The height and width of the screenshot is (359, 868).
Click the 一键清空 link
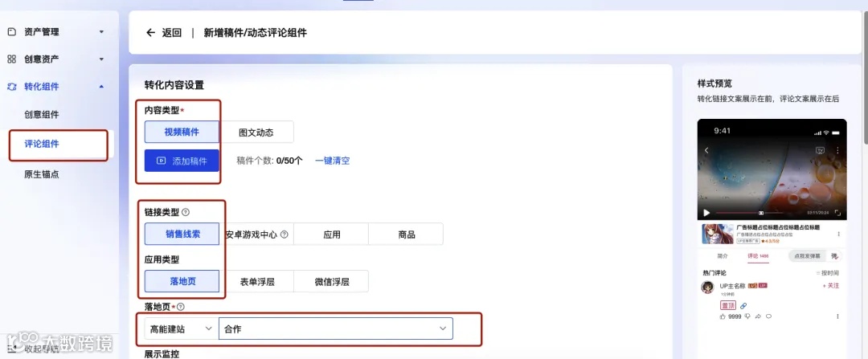click(x=332, y=161)
